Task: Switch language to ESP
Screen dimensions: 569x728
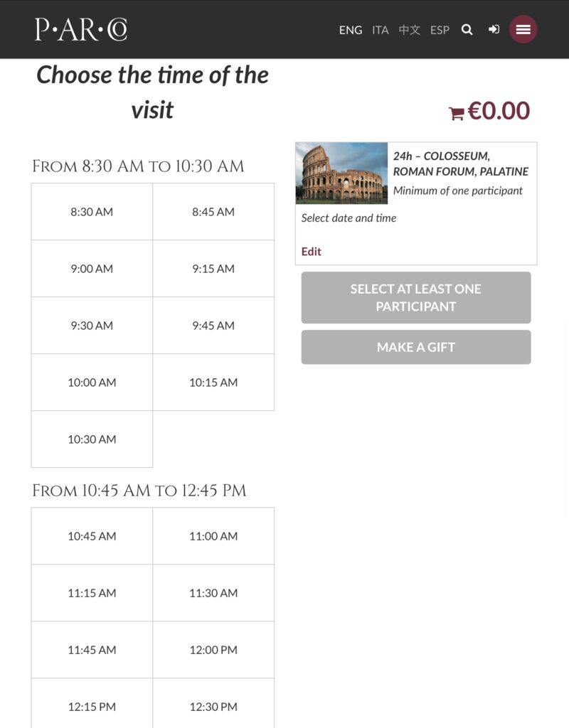Action: pos(440,30)
